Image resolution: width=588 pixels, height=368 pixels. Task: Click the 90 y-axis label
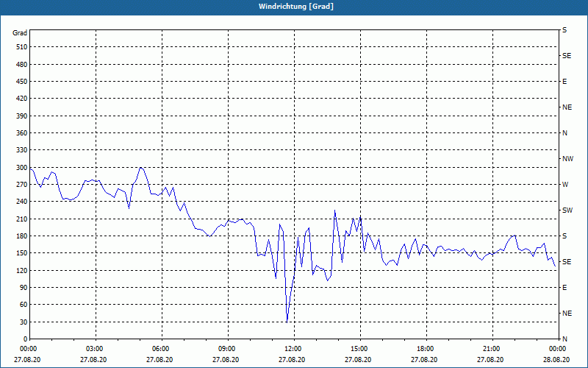pos(24,288)
